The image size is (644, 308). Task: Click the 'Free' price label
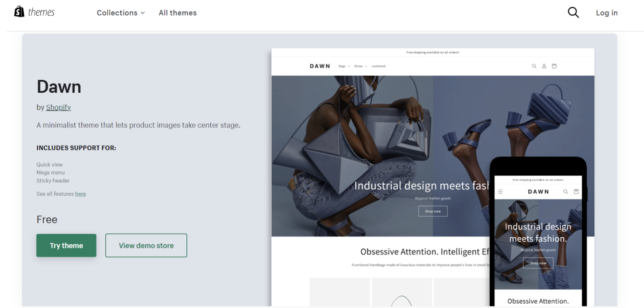47,220
